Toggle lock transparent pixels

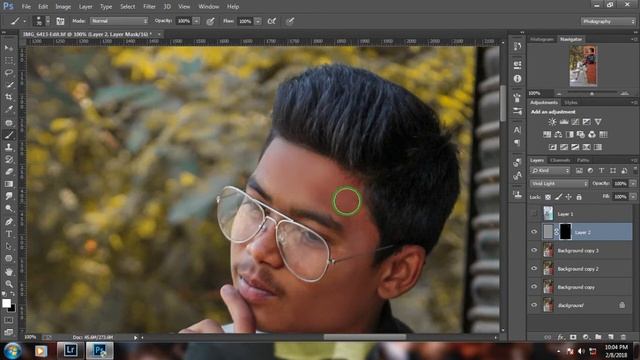[548, 197]
